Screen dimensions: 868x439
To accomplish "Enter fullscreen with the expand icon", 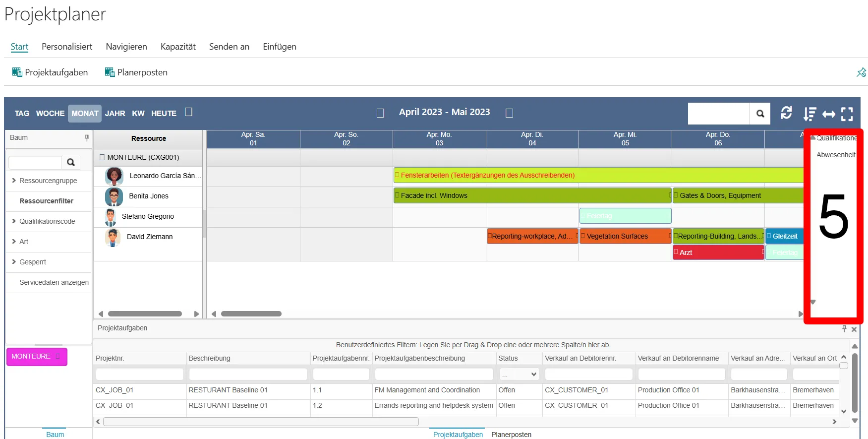I will coord(847,114).
